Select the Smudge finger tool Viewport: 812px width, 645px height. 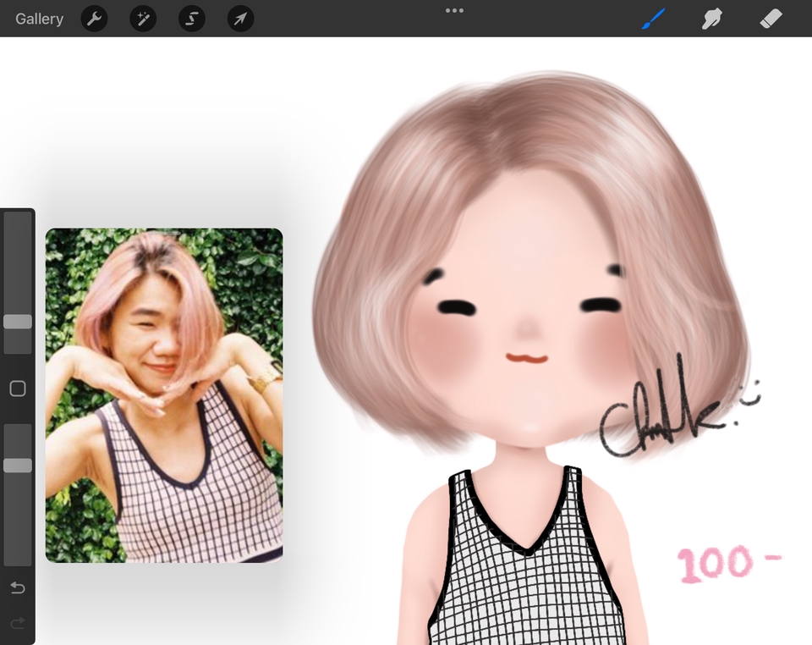coord(712,19)
